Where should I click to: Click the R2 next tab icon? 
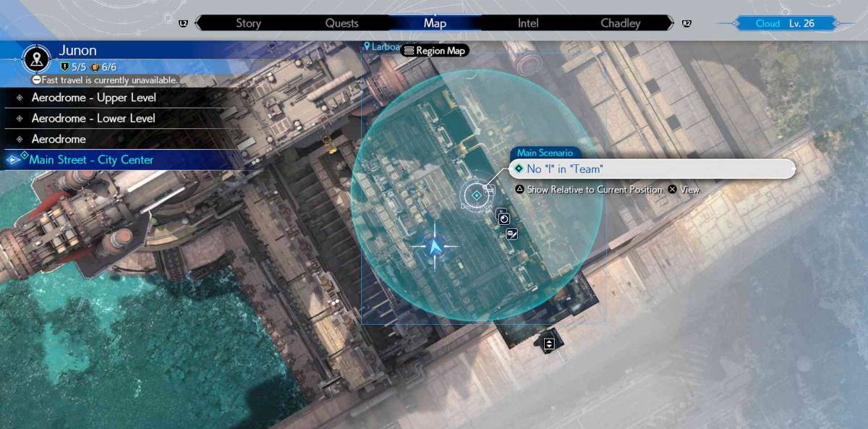[x=686, y=23]
